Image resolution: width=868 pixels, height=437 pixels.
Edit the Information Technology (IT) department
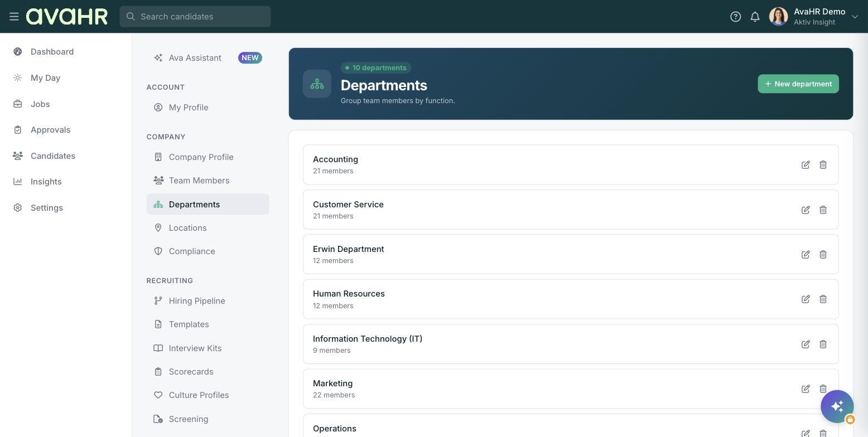pyautogui.click(x=806, y=344)
